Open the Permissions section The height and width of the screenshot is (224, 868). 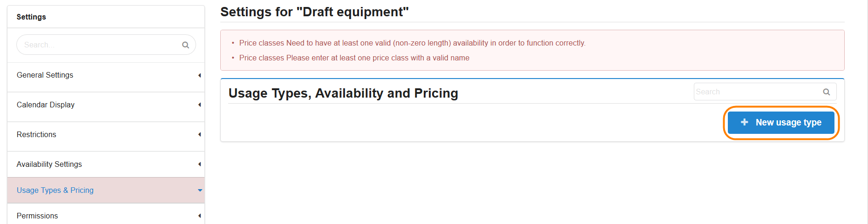[37, 216]
